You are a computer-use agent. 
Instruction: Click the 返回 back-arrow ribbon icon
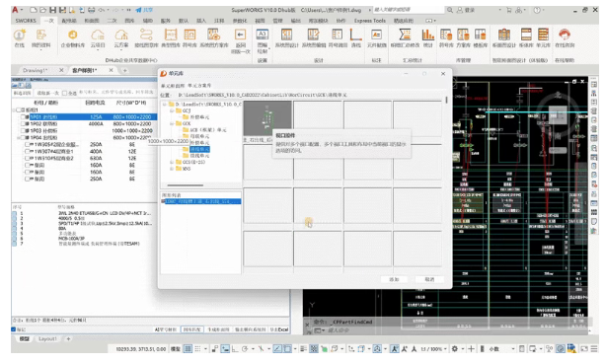(241, 36)
